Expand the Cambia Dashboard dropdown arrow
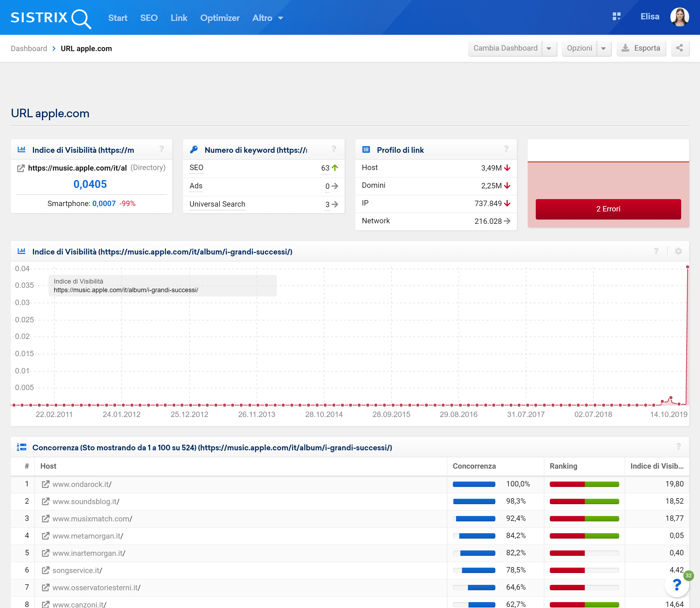The width and height of the screenshot is (700, 608). (549, 48)
